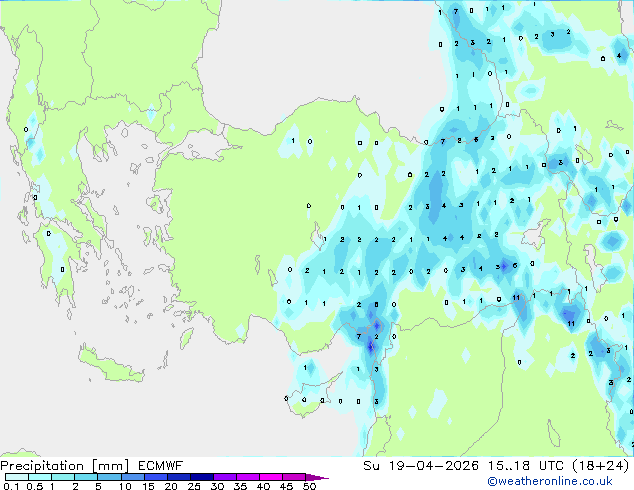Click the legend scale label '50'

pos(309,486)
